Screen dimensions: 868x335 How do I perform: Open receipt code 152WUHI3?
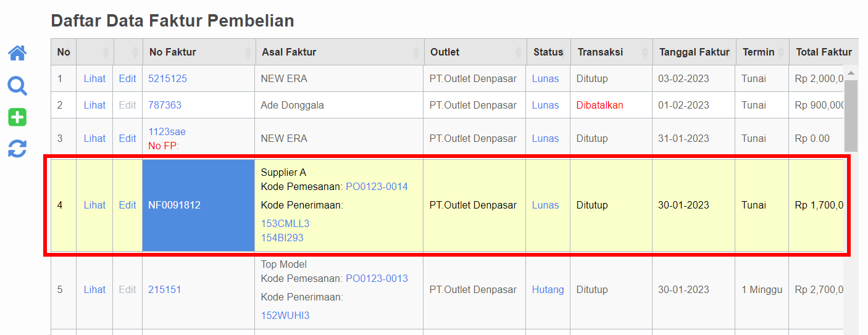tap(285, 316)
